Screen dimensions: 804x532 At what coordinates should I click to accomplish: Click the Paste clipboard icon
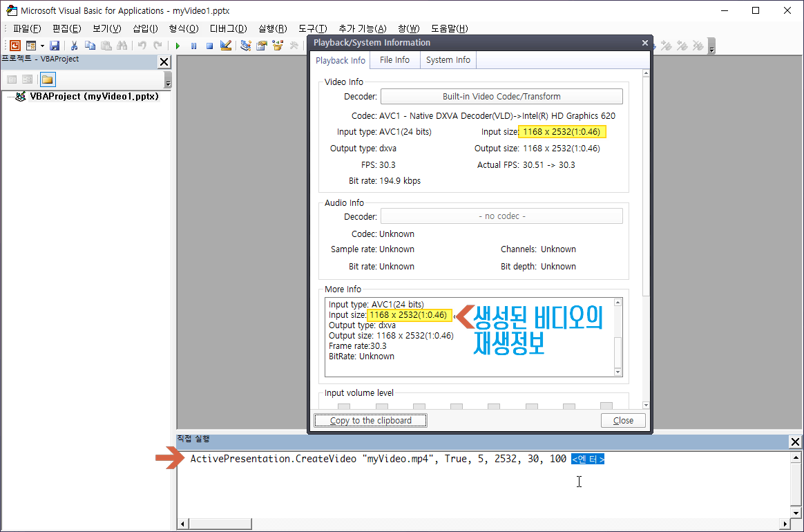(106, 46)
